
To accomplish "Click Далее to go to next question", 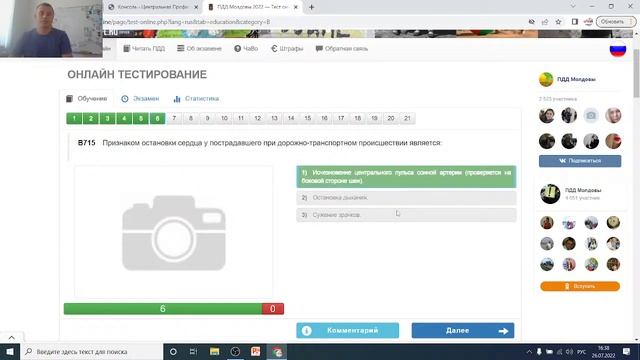I will [463, 331].
